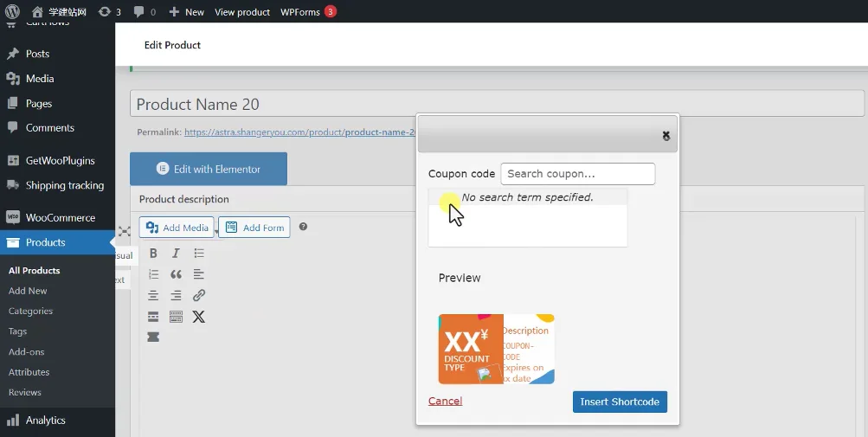Click the Bold formatting icon

click(x=153, y=254)
